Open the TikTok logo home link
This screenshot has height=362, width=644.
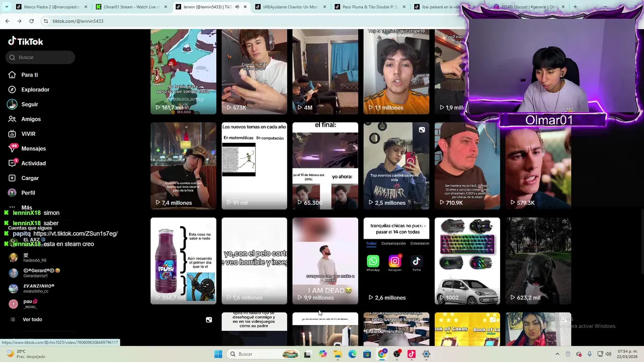click(26, 41)
